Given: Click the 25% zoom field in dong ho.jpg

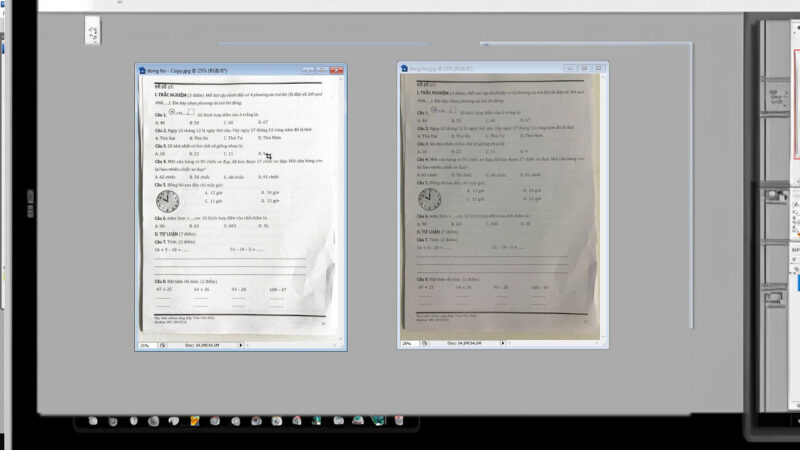Looking at the screenshot, I should (x=408, y=343).
